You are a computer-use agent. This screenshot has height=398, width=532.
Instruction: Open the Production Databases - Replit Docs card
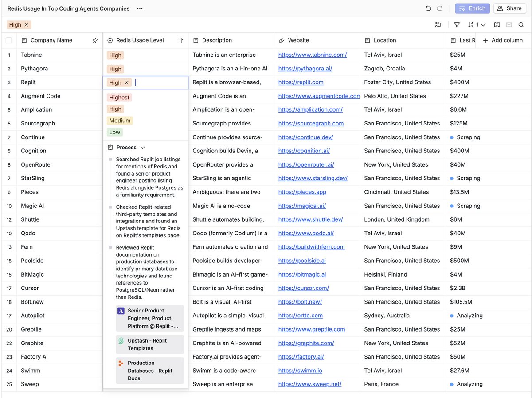(x=150, y=371)
